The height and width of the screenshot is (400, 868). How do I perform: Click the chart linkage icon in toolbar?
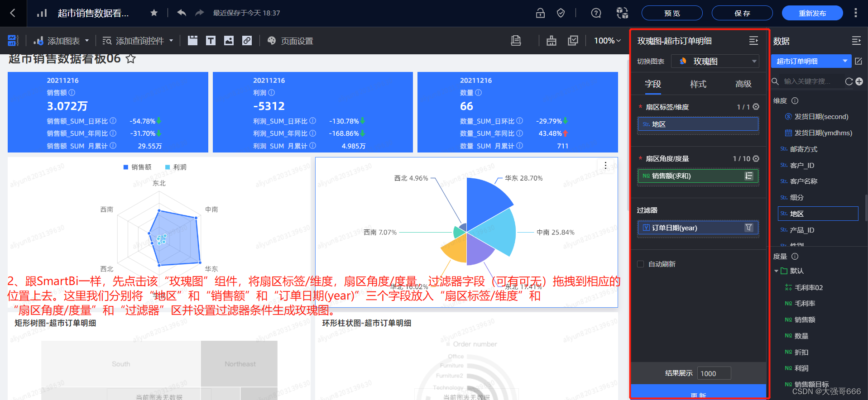click(573, 41)
